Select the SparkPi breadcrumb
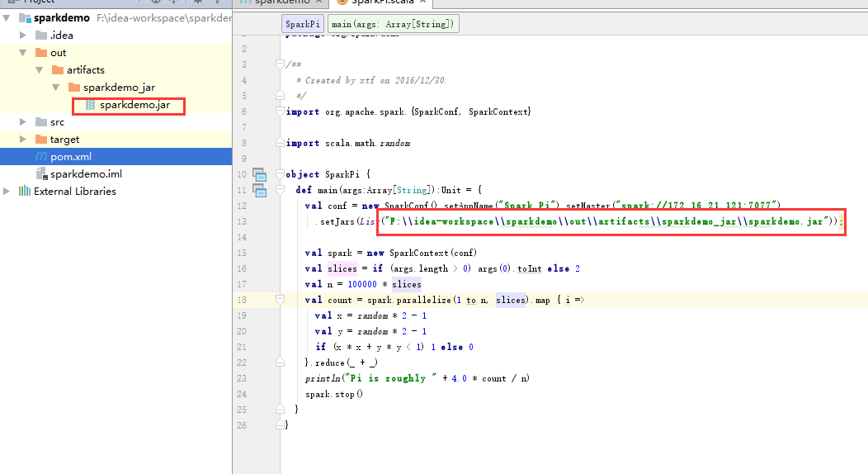This screenshot has width=868, height=474. 302,24
